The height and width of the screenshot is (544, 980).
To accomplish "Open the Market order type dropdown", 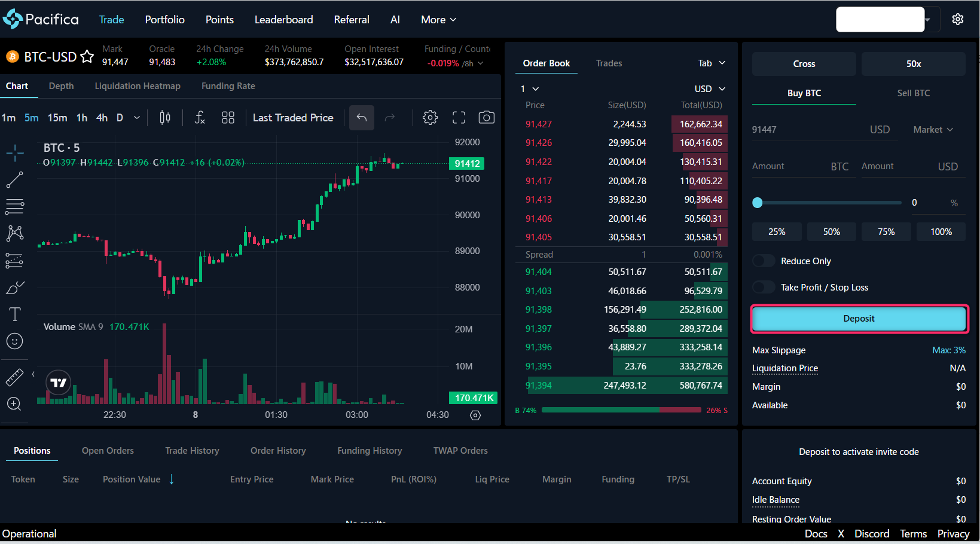I will (x=933, y=130).
